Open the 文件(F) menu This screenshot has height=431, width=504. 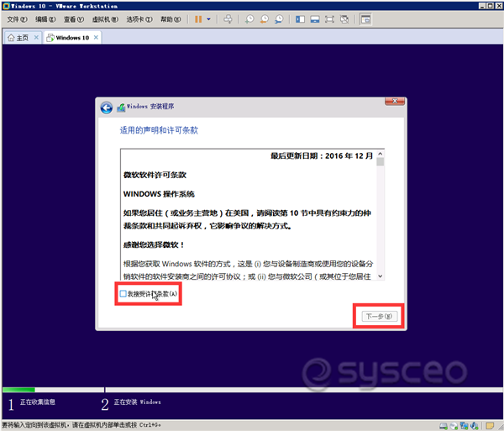pyautogui.click(x=17, y=19)
